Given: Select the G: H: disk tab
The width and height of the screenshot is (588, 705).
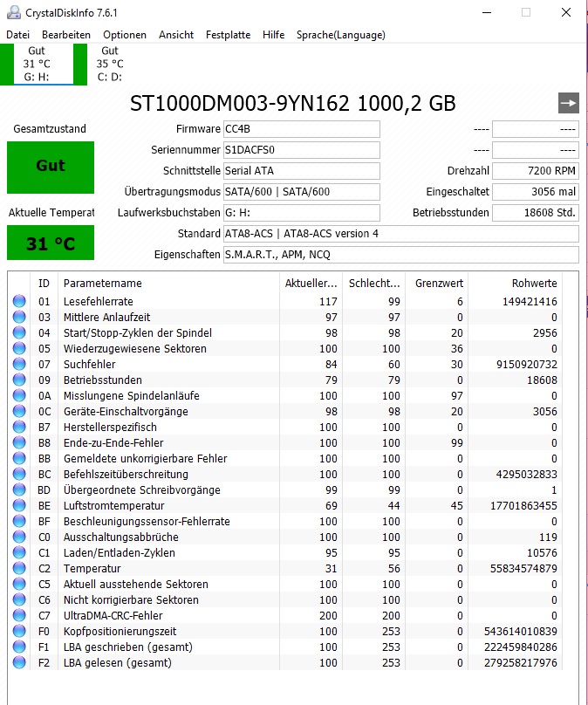Looking at the screenshot, I should (44, 65).
